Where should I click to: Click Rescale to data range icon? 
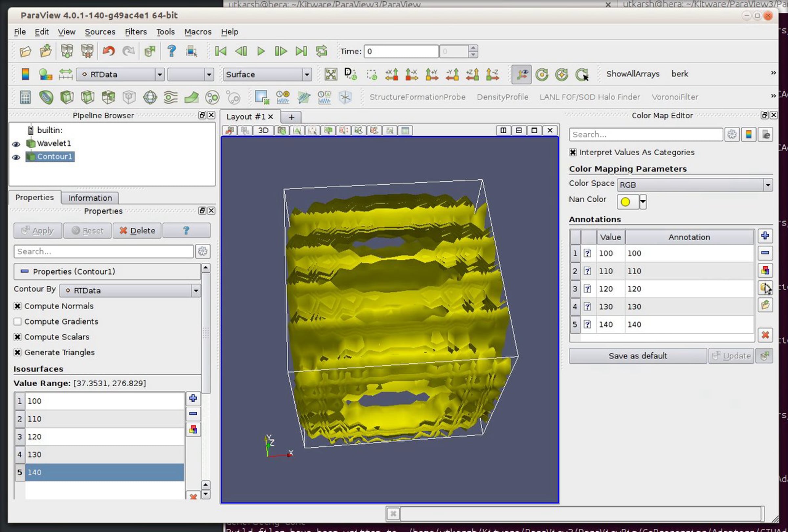[65, 74]
